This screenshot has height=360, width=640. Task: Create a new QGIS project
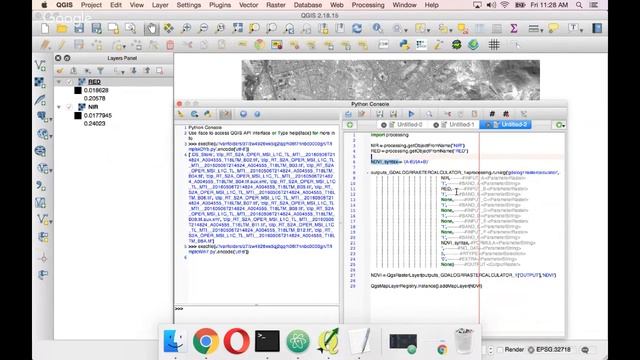(45, 28)
